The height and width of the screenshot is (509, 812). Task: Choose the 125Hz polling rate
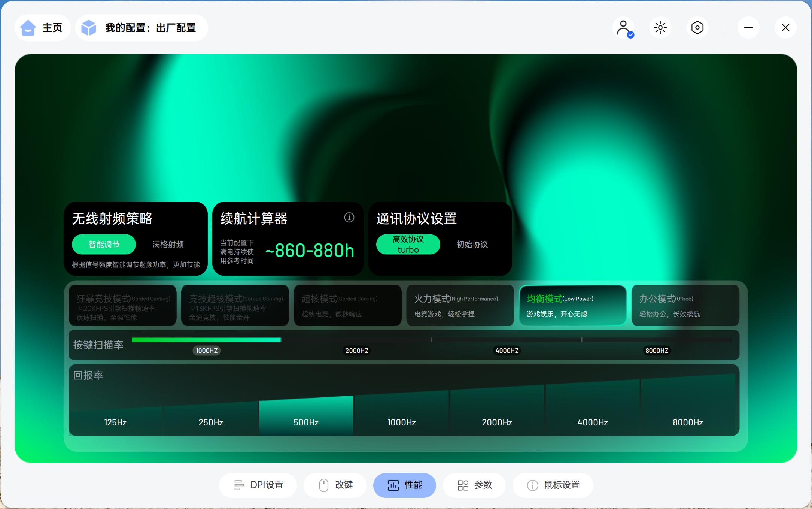pos(115,422)
